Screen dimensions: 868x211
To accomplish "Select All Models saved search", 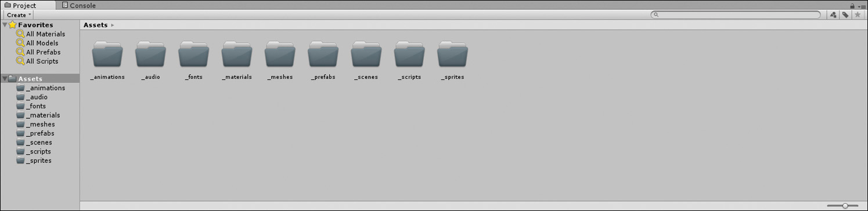I will 38,43.
